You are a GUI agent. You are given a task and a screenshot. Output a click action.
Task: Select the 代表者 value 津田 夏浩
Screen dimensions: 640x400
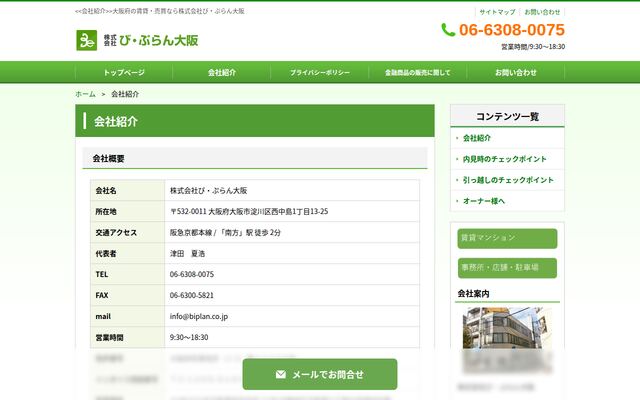click(x=187, y=253)
